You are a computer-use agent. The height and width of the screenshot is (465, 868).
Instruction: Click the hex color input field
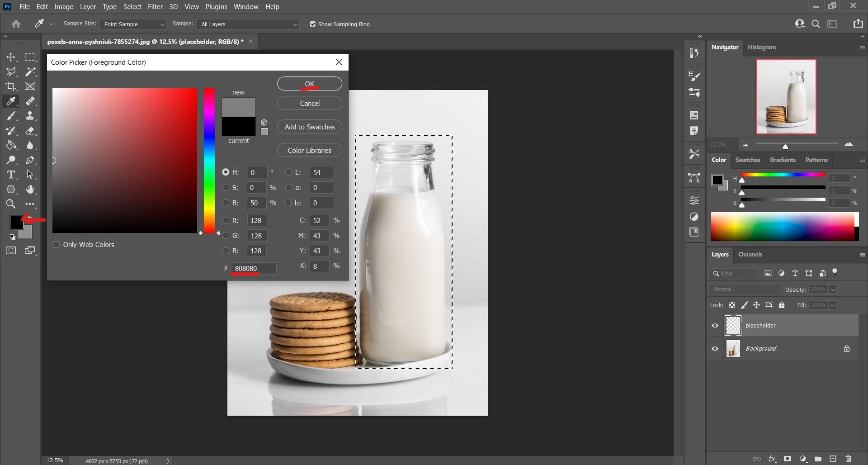point(254,268)
